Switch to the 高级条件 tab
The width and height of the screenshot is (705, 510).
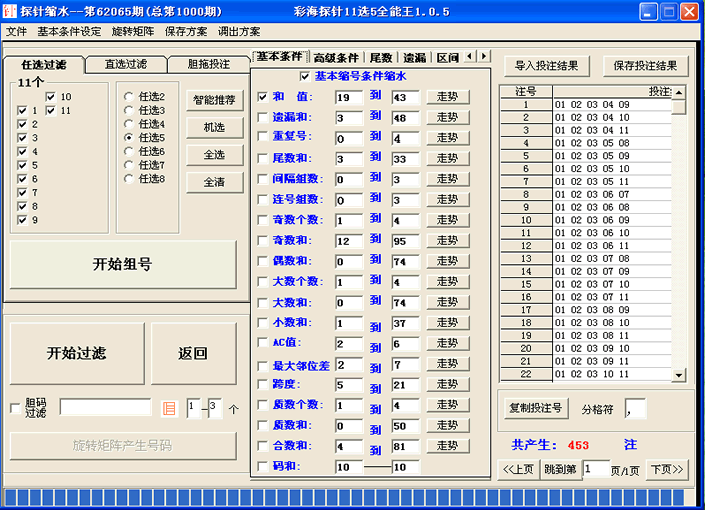(x=335, y=57)
